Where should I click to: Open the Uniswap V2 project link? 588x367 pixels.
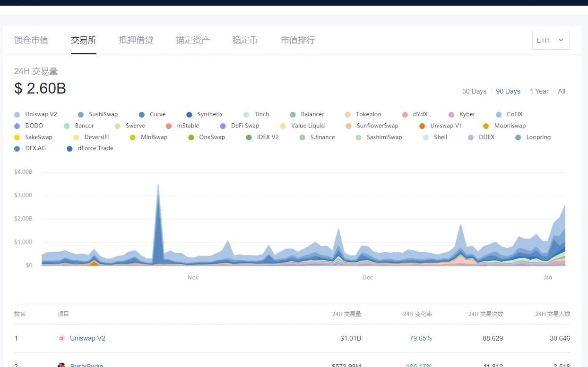(87, 338)
